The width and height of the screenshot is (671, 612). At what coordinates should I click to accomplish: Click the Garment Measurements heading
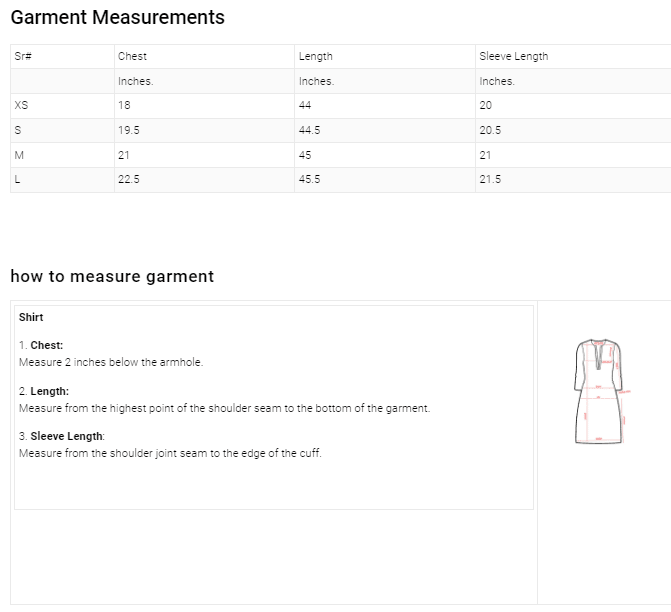click(117, 18)
